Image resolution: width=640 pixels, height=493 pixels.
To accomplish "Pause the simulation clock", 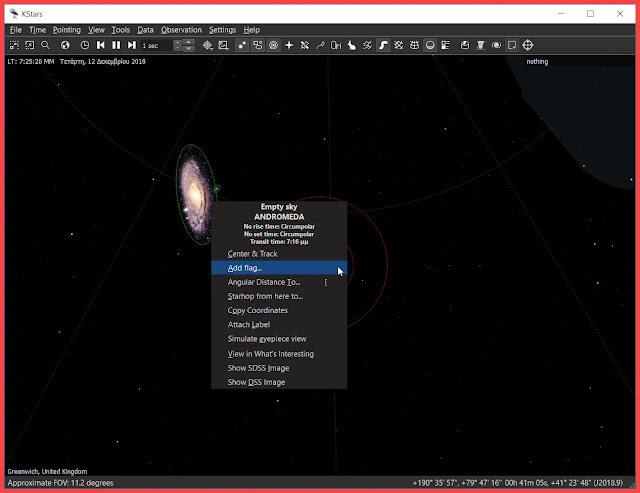I will click(116, 45).
